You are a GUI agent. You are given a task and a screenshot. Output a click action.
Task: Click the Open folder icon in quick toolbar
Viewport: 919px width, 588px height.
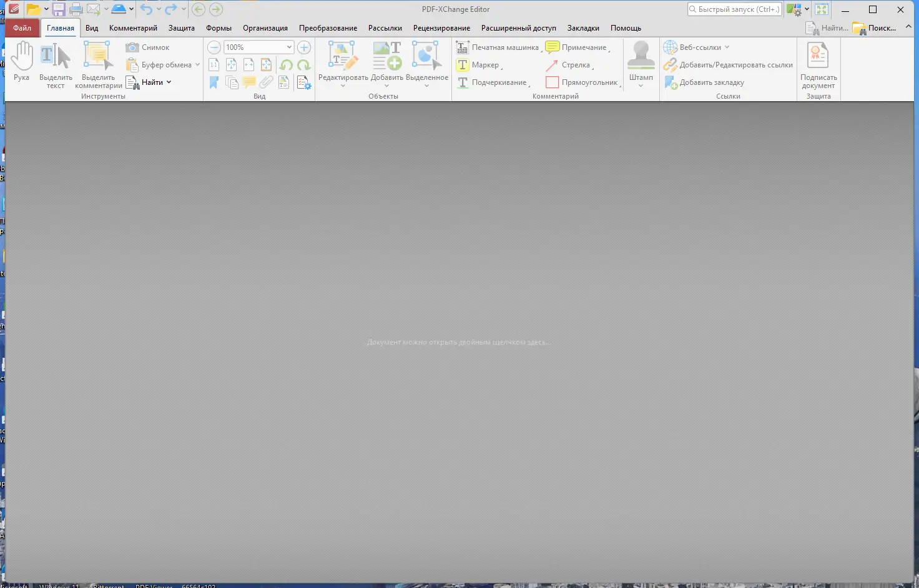click(33, 9)
